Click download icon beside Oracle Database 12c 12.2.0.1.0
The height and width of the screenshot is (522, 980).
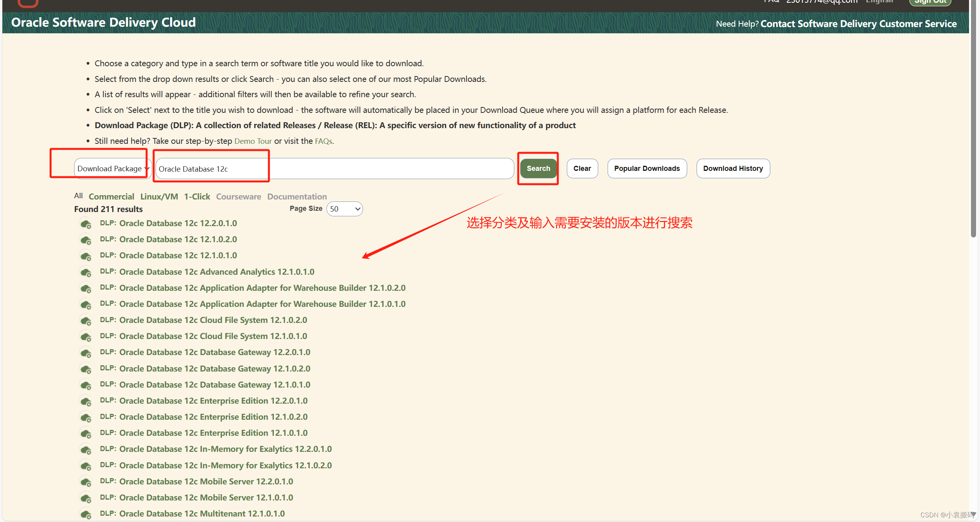[86, 224]
